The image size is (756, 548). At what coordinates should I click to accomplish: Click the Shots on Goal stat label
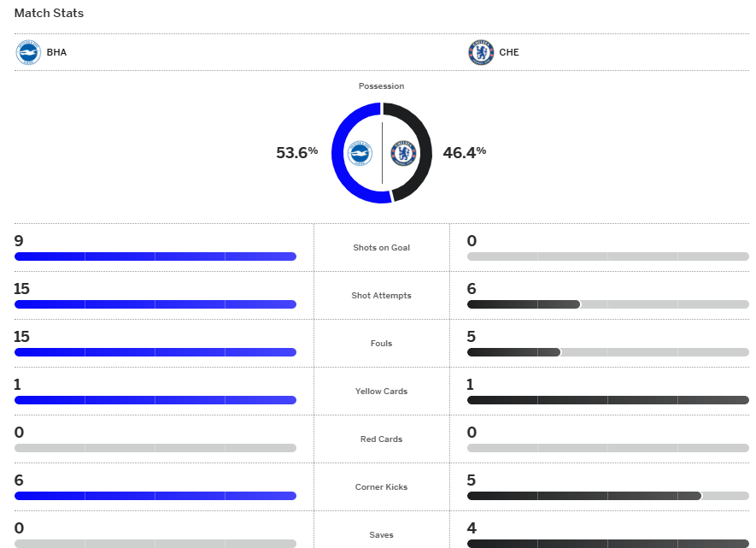(x=382, y=248)
